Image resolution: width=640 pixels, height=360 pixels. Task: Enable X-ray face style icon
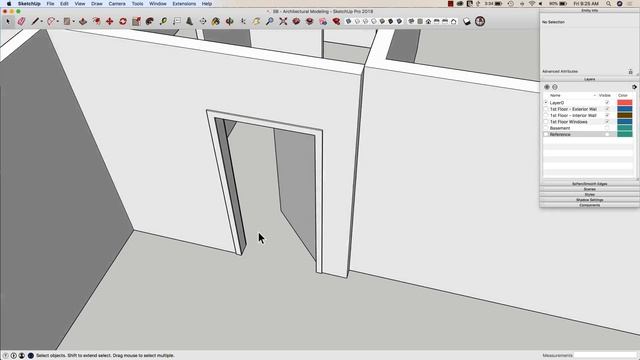pos(348,21)
